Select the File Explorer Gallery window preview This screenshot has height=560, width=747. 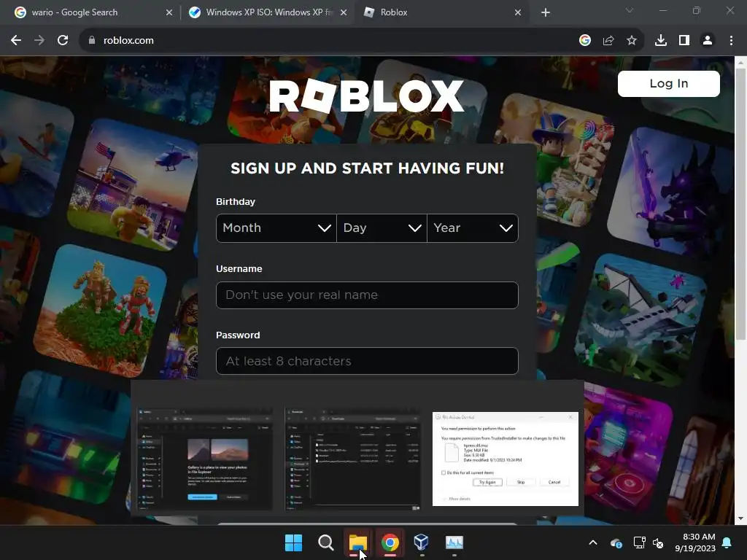204,459
